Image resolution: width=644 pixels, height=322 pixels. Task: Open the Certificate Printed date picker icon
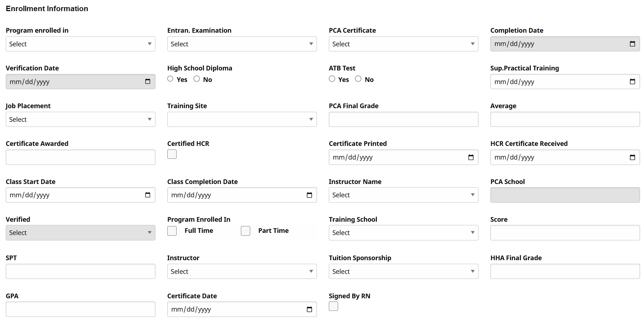click(471, 157)
